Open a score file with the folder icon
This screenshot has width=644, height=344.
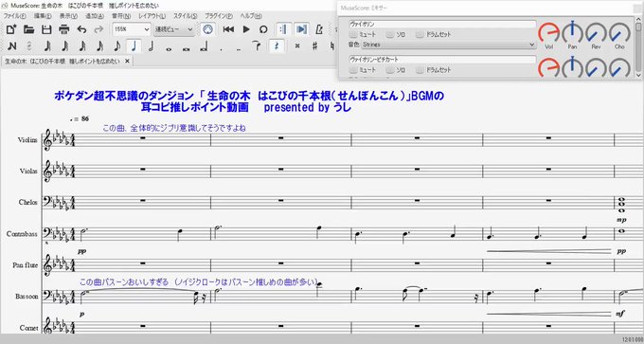(28, 29)
